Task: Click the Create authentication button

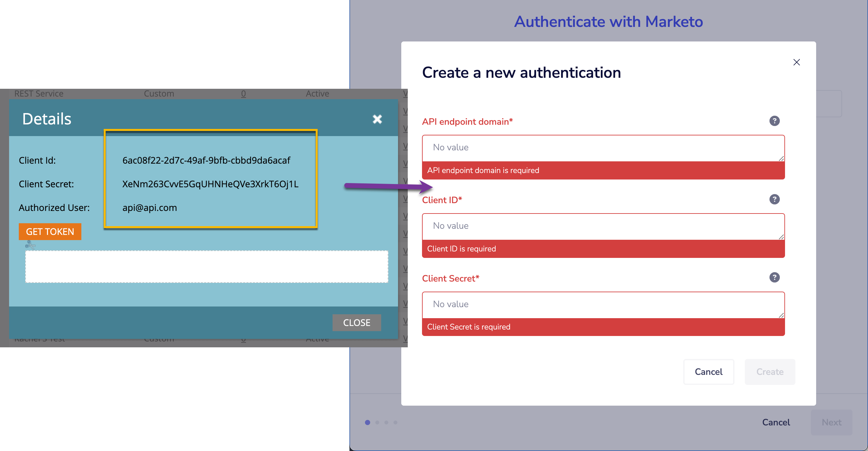Action: pos(769,372)
